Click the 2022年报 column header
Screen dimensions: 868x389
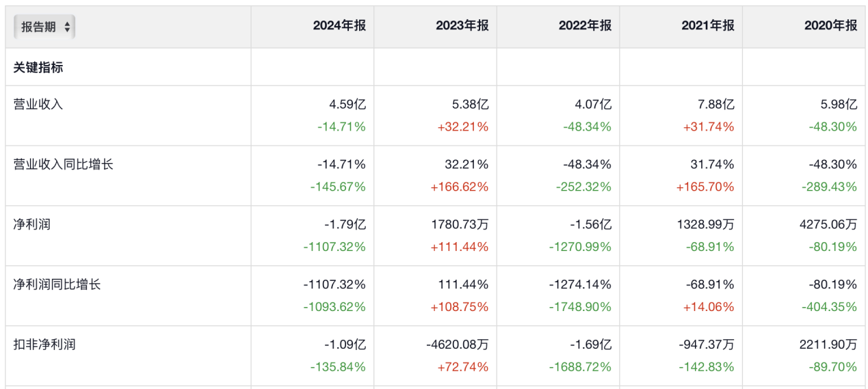click(x=585, y=26)
